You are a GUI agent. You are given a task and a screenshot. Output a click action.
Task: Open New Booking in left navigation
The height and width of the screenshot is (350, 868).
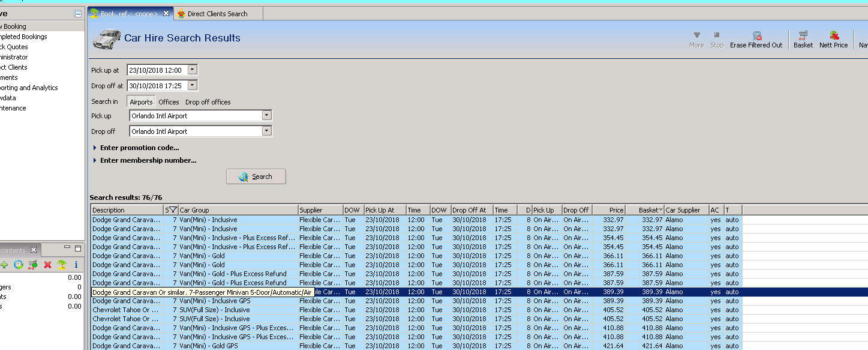[13, 26]
